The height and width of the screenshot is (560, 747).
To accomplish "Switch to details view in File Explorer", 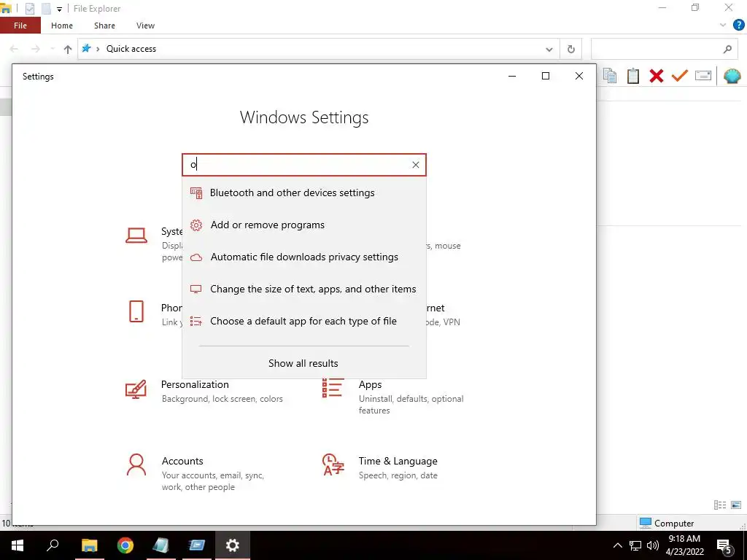I will [x=720, y=505].
